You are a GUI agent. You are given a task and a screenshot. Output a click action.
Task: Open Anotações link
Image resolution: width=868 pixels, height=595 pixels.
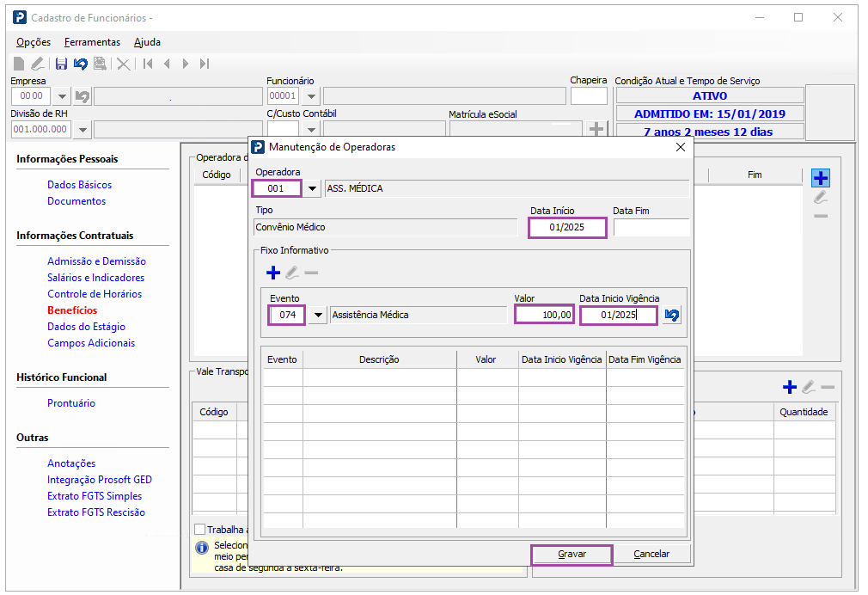71,463
